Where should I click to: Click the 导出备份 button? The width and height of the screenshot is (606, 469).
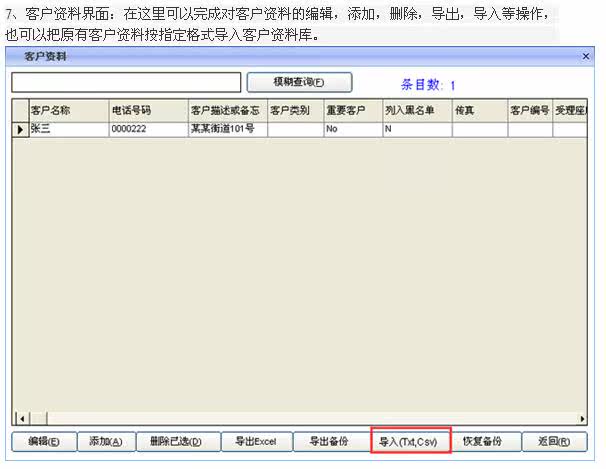pos(331,442)
